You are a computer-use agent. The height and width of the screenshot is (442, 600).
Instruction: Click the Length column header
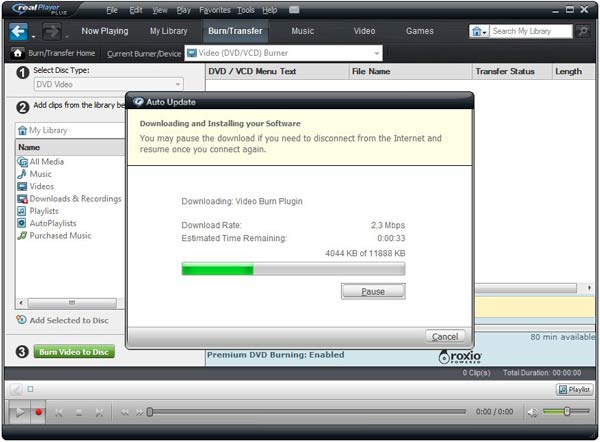click(573, 72)
